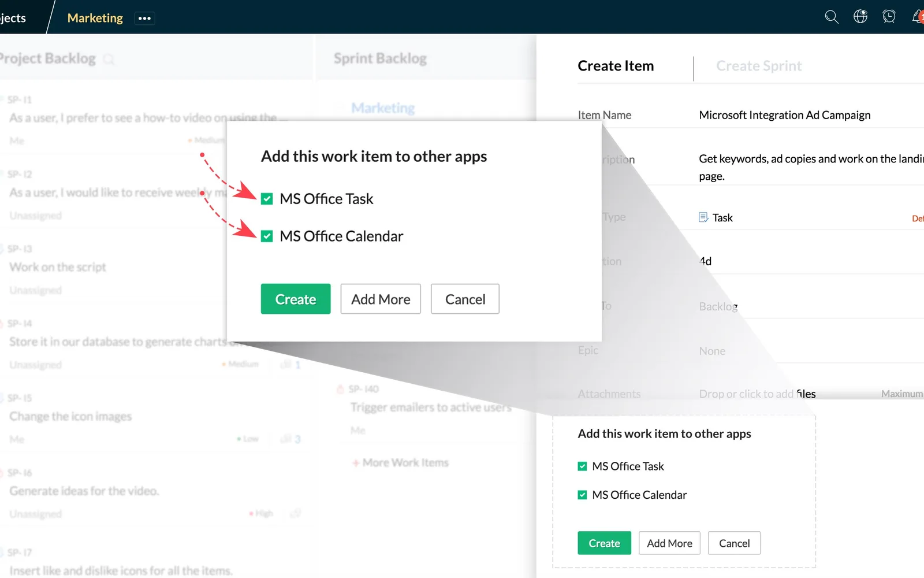Open the timer clock icon in top bar
Image resolution: width=924 pixels, height=578 pixels.
pos(889,17)
